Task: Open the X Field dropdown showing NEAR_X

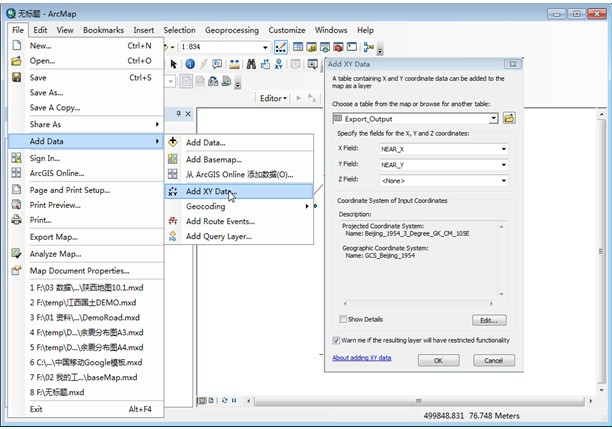Action: point(503,149)
